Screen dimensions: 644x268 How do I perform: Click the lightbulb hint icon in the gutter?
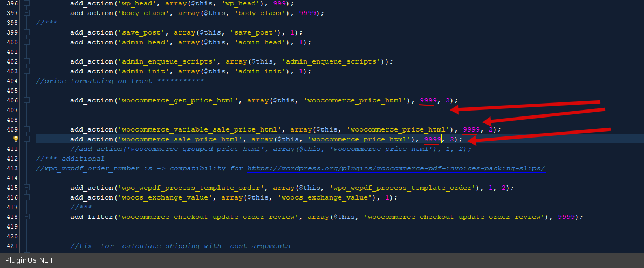16,139
